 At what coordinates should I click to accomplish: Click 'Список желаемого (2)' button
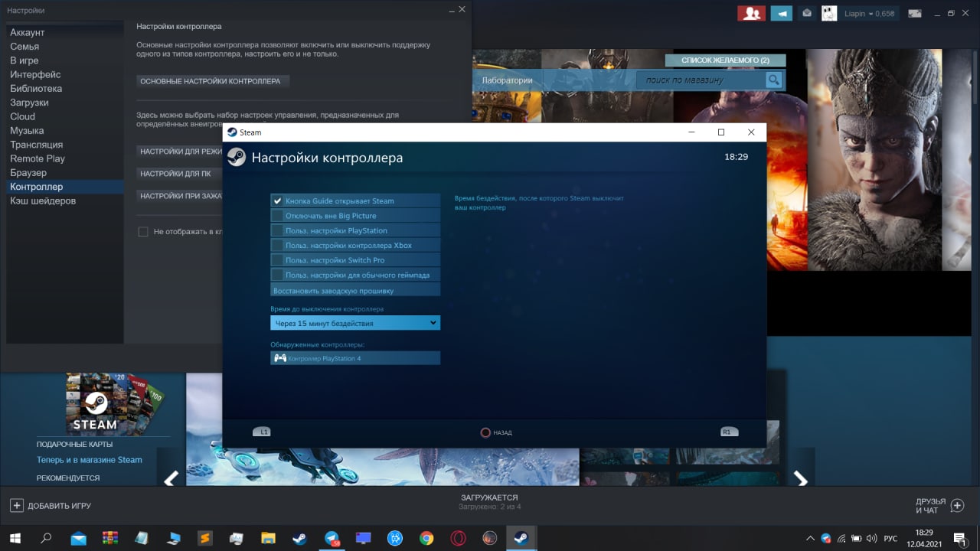725,60
